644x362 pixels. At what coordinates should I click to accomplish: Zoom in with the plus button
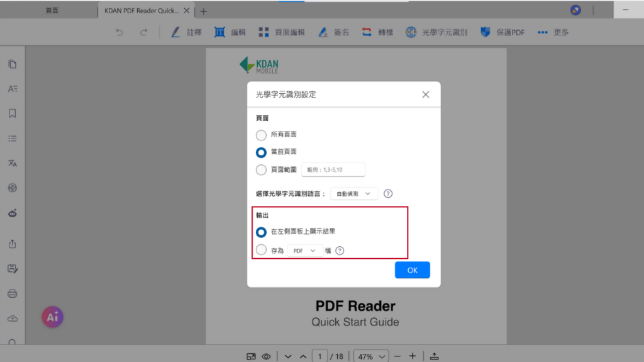413,356
